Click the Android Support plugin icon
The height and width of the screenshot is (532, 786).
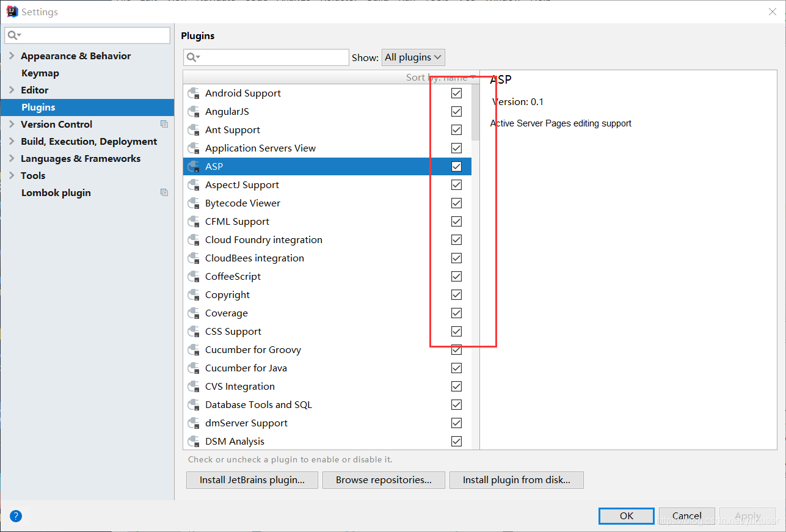click(194, 93)
